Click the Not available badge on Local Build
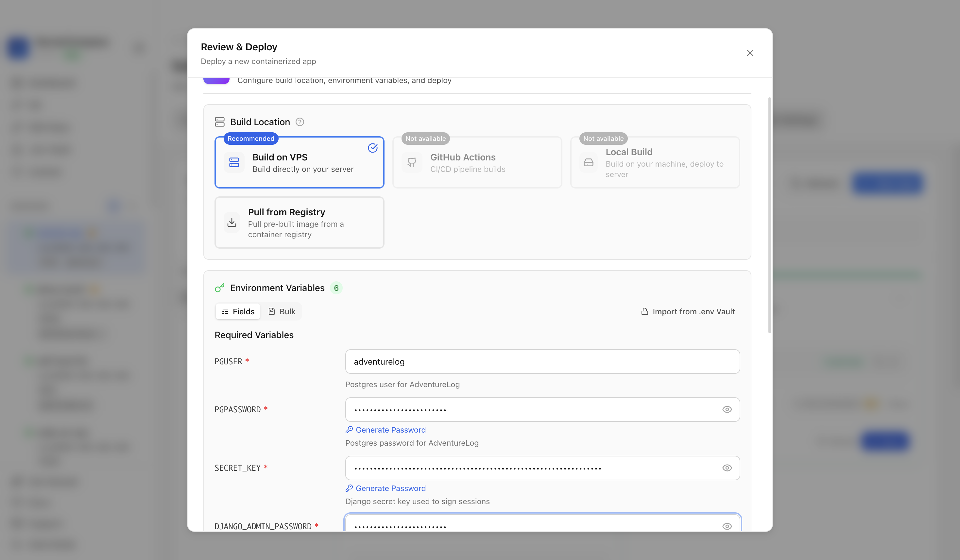Viewport: 960px width, 560px height. click(603, 139)
